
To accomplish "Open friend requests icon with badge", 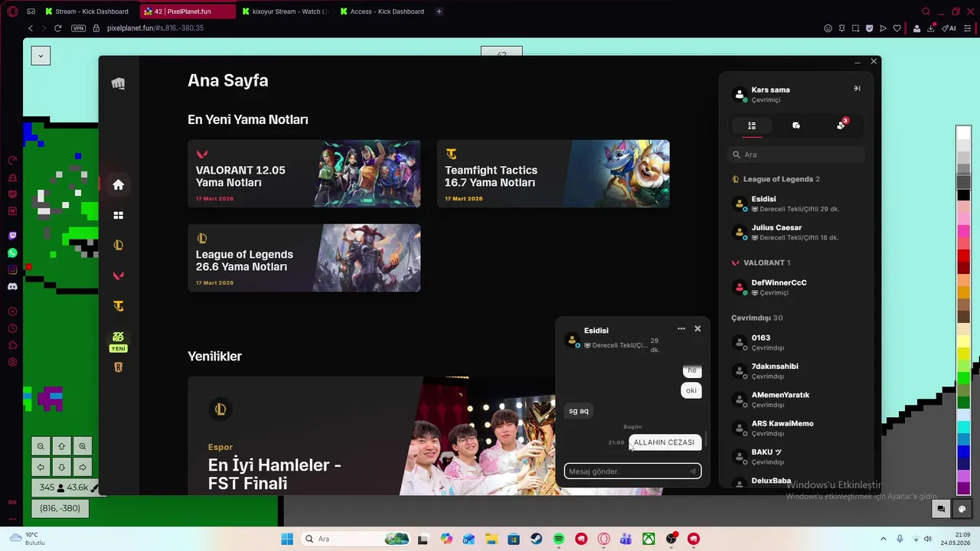I will (841, 125).
